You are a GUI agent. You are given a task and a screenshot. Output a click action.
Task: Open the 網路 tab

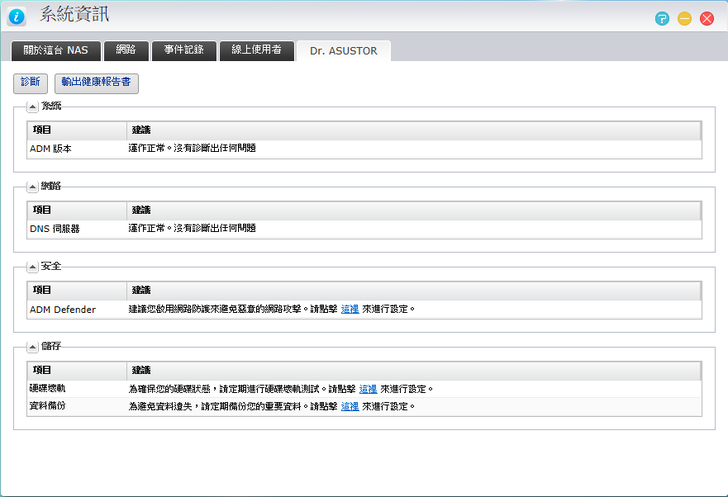[126, 50]
